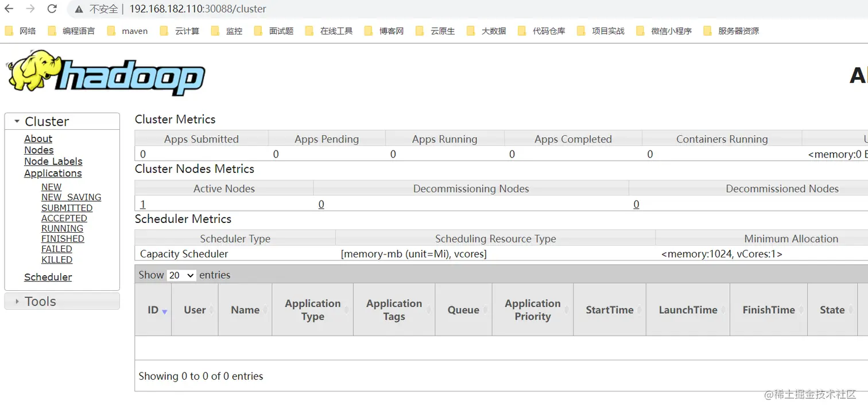Viewport: 868px width, 412px height.
Task: Open the Active Nodes count link
Action: coord(143,204)
